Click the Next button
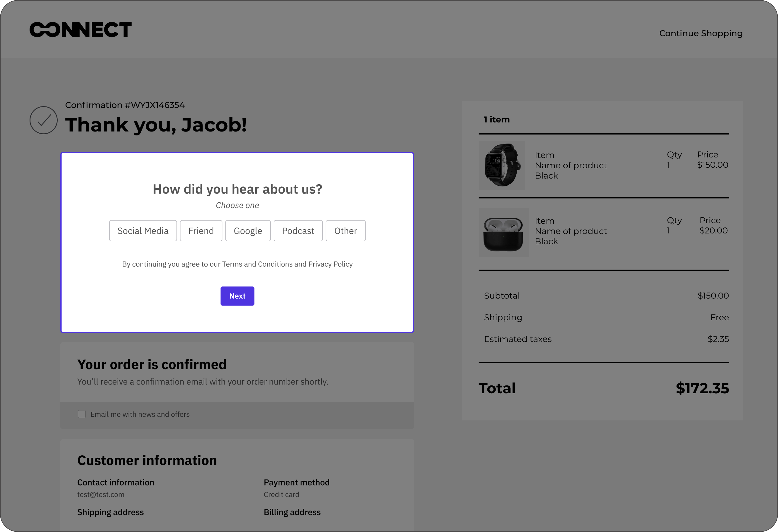778x532 pixels. (237, 296)
